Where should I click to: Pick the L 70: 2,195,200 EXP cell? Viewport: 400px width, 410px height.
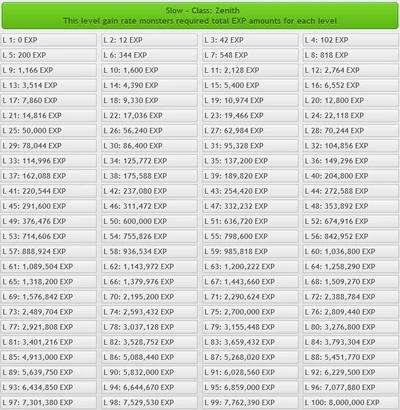pyautogui.click(x=149, y=297)
